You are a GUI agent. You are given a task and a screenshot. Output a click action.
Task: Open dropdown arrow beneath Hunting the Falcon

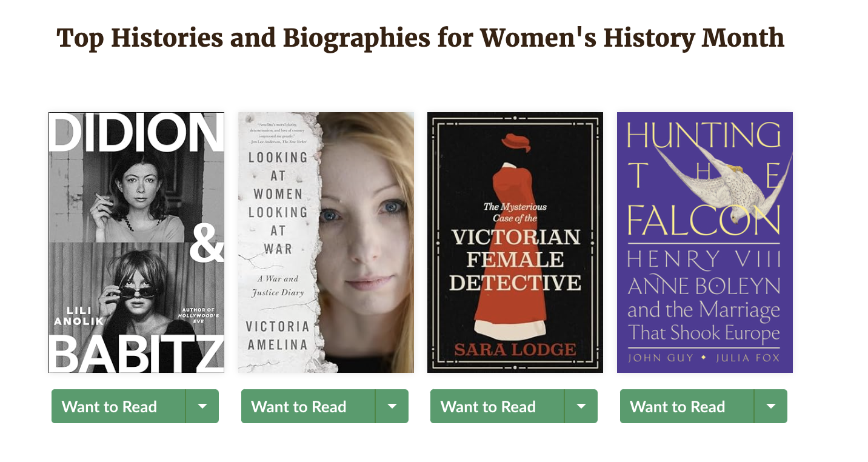(771, 406)
